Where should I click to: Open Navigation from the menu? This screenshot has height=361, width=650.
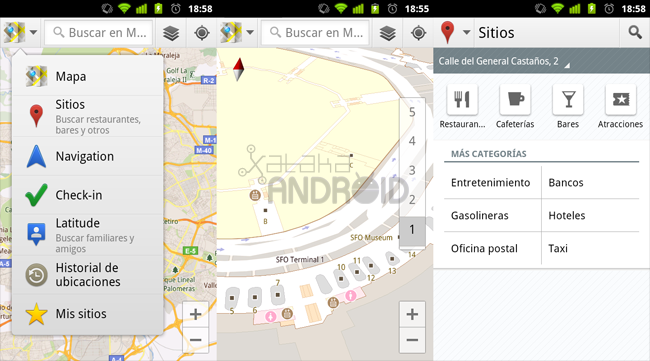[87, 156]
